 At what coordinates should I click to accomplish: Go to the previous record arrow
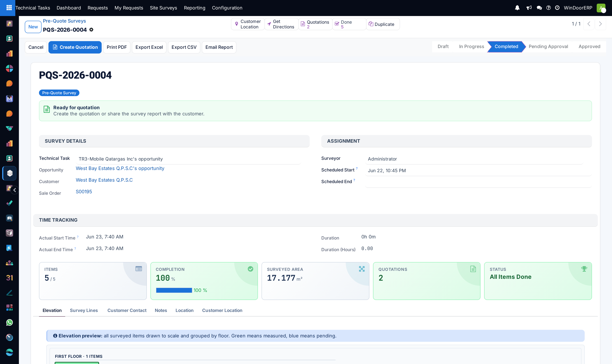point(589,24)
